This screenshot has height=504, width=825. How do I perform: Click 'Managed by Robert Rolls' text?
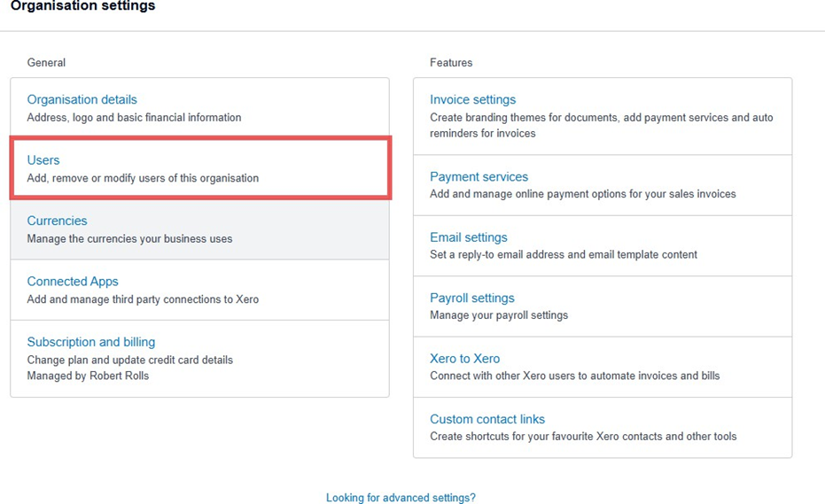coord(88,376)
